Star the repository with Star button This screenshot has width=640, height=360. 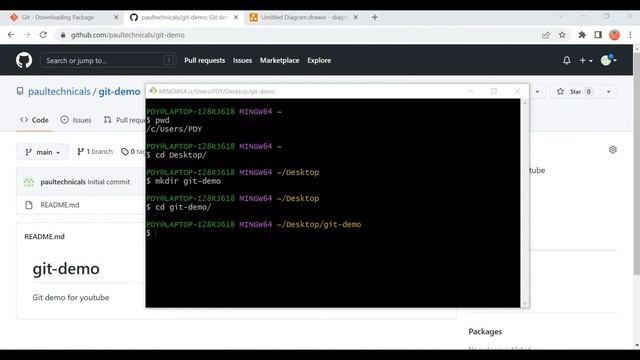point(574,91)
